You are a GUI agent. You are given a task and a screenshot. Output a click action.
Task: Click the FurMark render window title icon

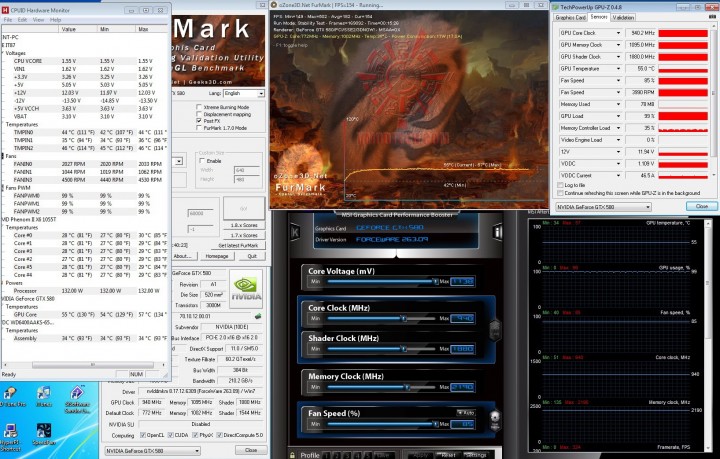[x=274, y=5]
